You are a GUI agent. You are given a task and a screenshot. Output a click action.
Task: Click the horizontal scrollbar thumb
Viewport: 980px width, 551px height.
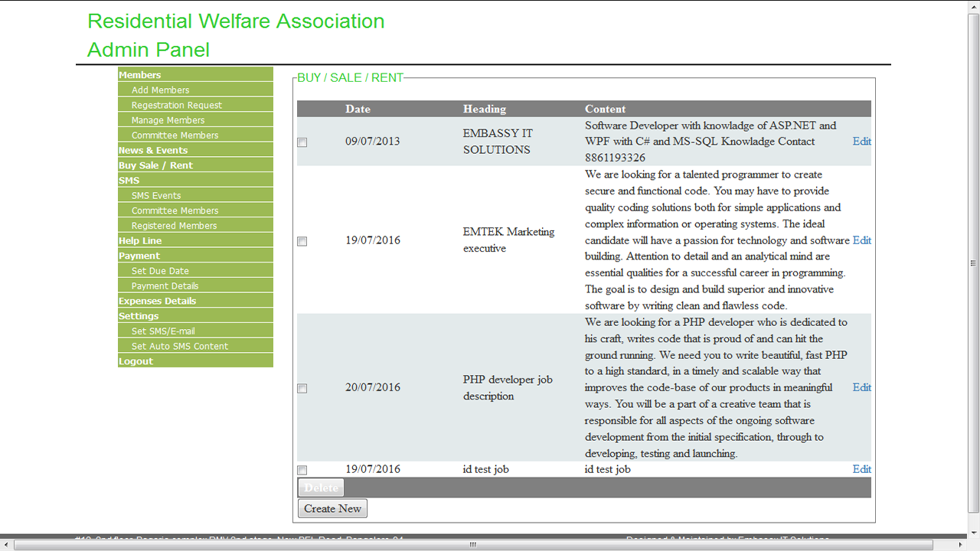473,545
